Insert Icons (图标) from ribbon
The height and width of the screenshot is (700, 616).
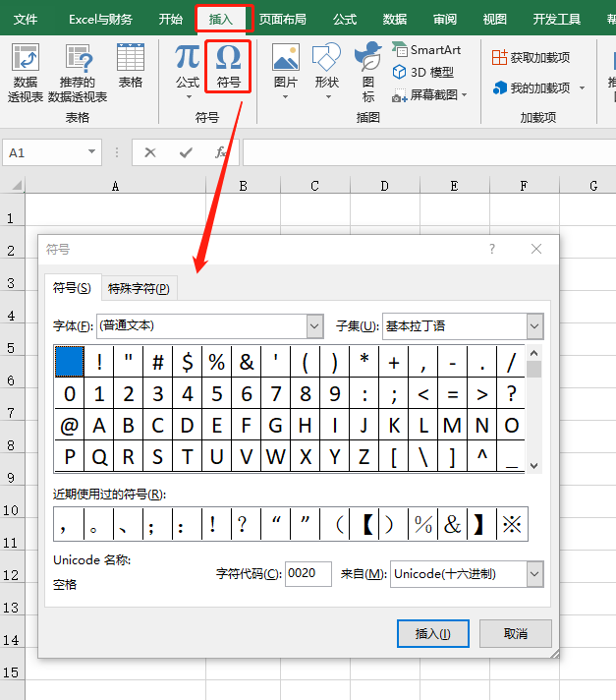368,73
